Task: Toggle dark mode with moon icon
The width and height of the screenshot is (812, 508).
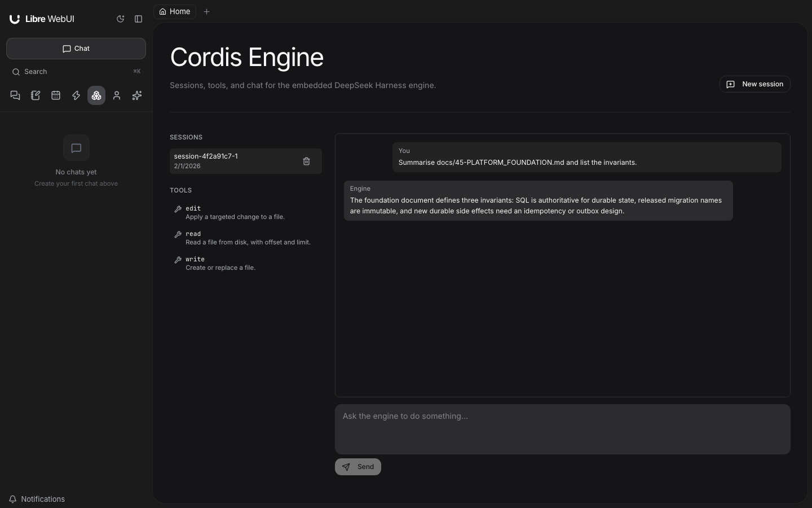Action: 120,19
